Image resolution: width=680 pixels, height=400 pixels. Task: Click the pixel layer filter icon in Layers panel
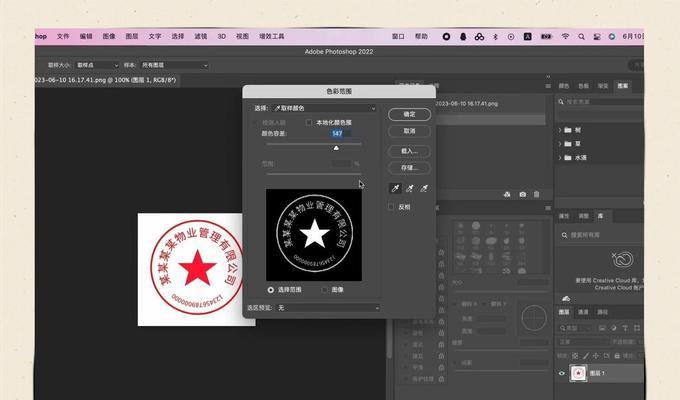click(602, 328)
